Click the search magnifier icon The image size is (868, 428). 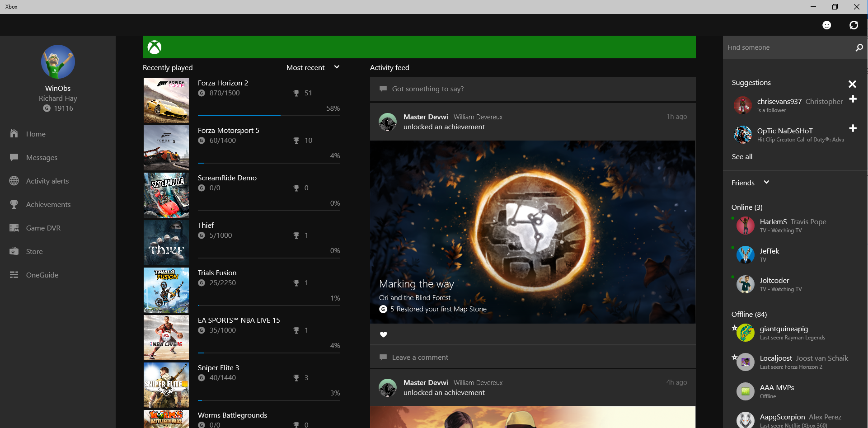click(859, 47)
